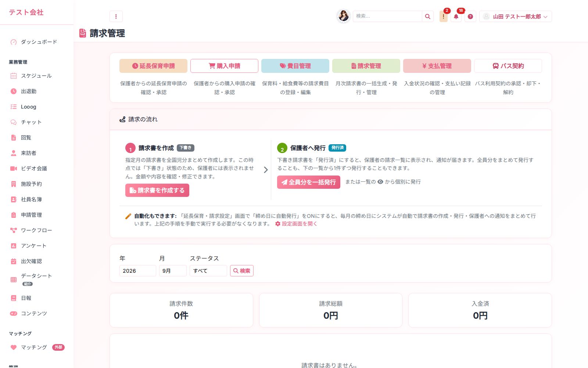Image resolution: width=588 pixels, height=368 pixels.
Task: Click the 出欠確認 calendar icon in the sidebar
Action: [14, 261]
